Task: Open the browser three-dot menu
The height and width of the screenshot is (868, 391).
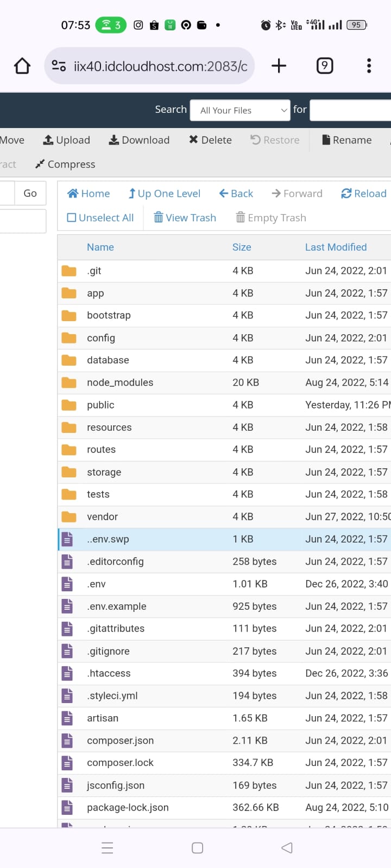Action: 369,66
